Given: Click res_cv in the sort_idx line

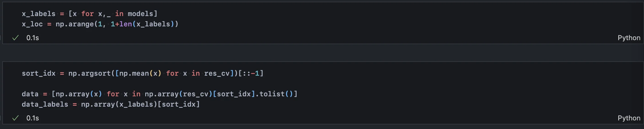Looking at the screenshot, I should pyautogui.click(x=217, y=73).
